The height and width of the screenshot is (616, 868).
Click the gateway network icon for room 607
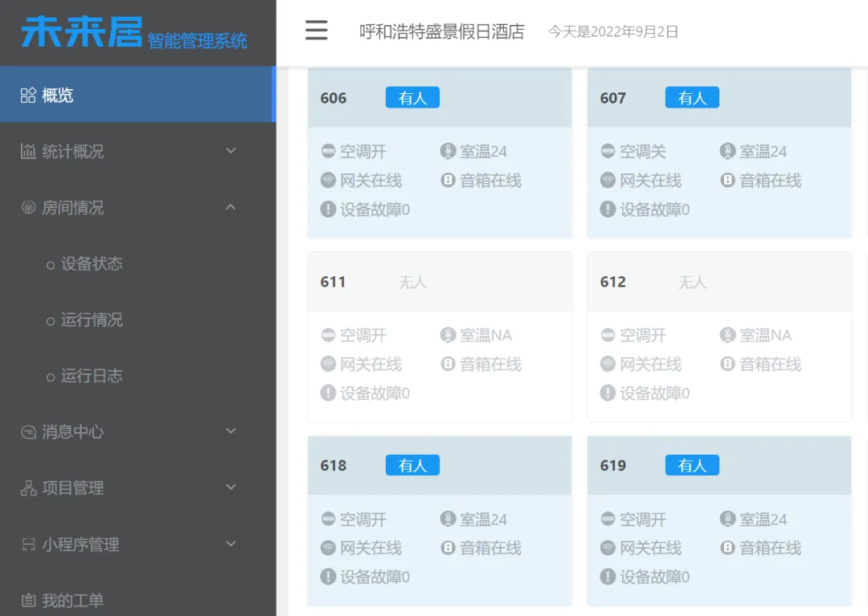click(608, 180)
